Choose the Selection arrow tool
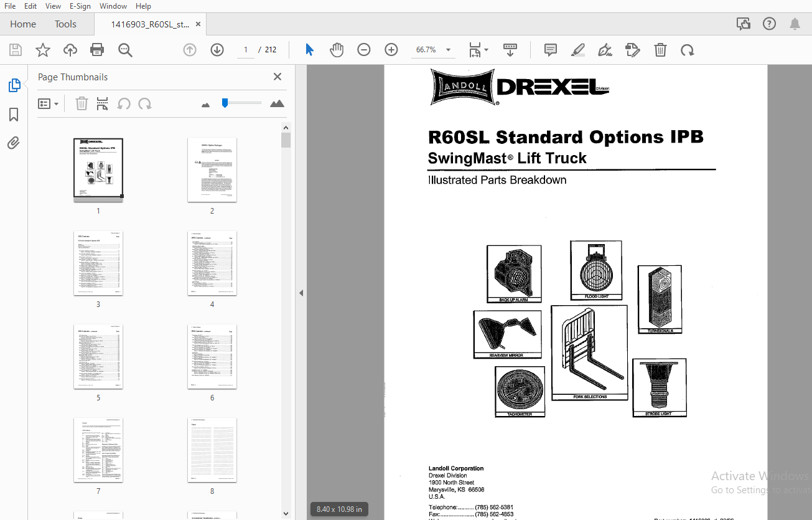The height and width of the screenshot is (520, 812). click(x=309, y=50)
